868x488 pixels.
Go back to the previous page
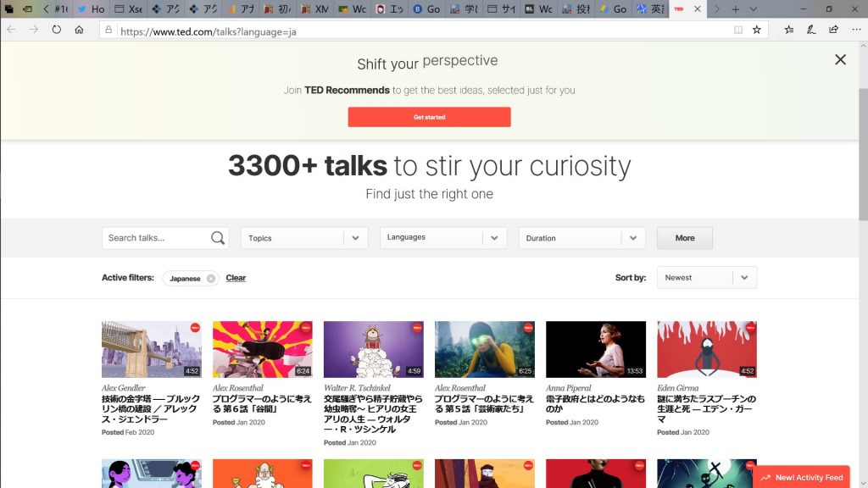[x=12, y=30]
